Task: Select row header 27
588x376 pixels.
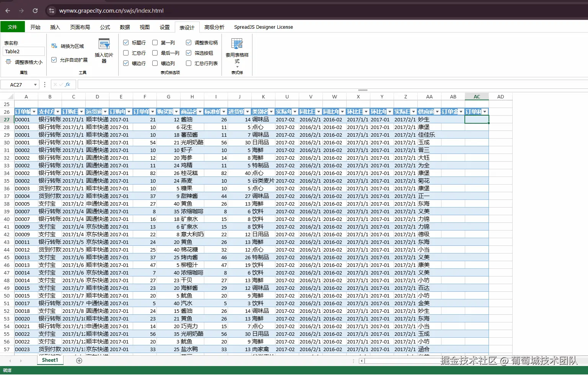Action: 7,119
